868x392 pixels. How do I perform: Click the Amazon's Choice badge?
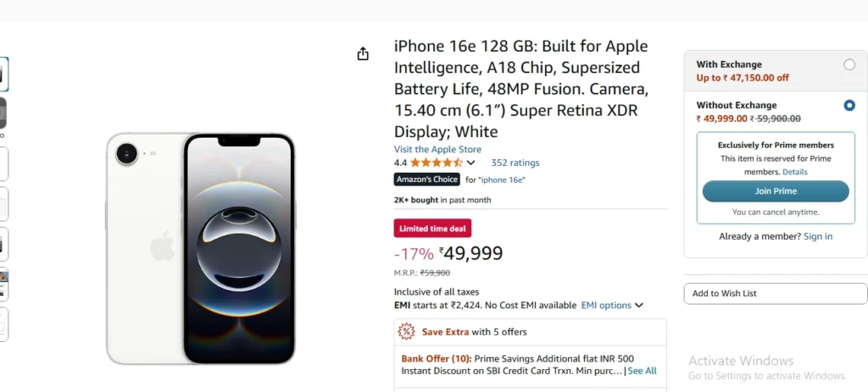(x=427, y=179)
